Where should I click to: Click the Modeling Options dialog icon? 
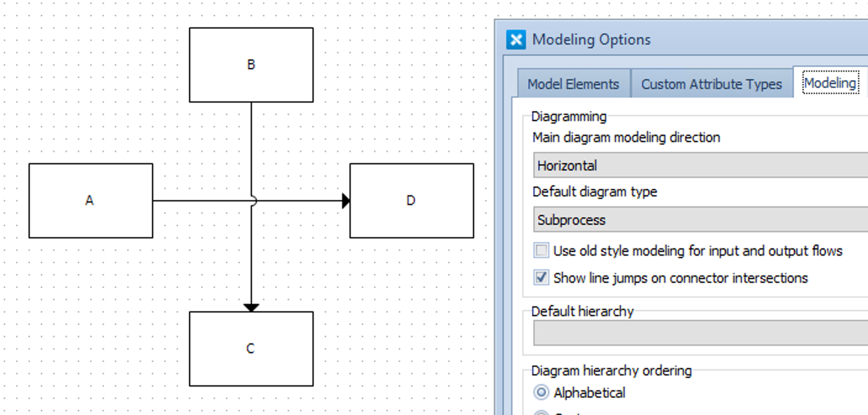(x=515, y=40)
